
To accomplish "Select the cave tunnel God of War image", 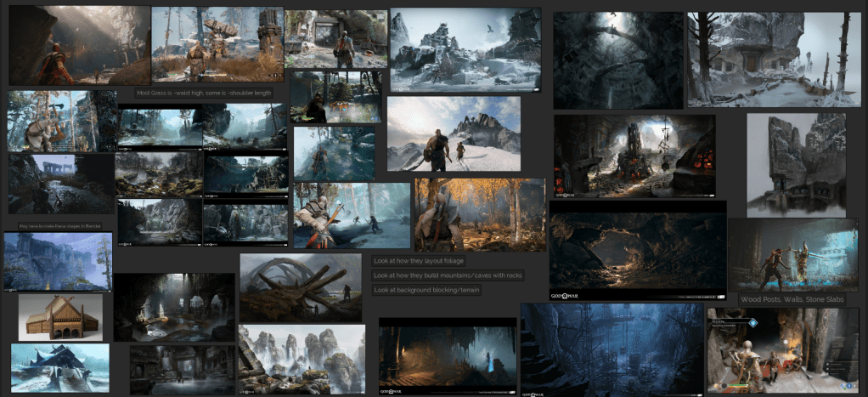I will coord(637,251).
